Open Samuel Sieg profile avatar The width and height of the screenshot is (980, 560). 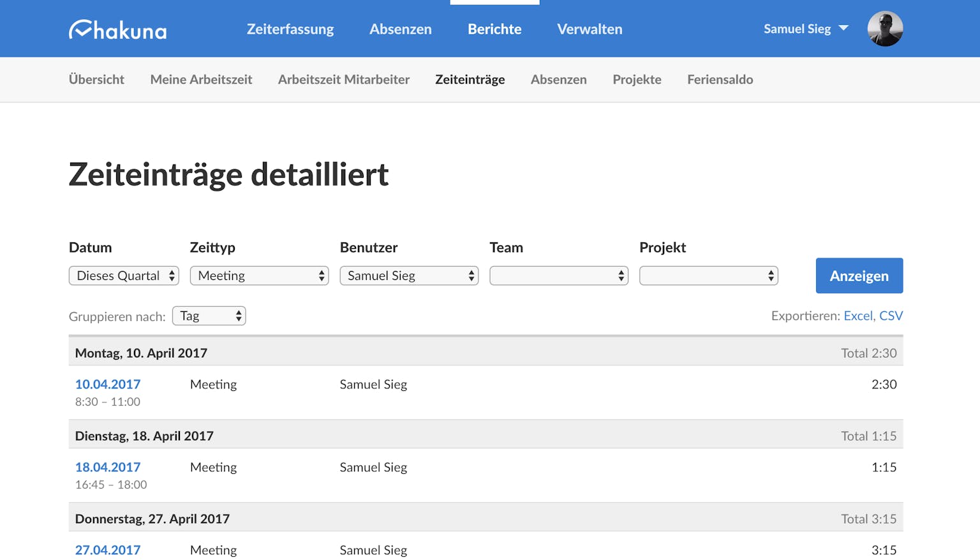[x=885, y=29]
